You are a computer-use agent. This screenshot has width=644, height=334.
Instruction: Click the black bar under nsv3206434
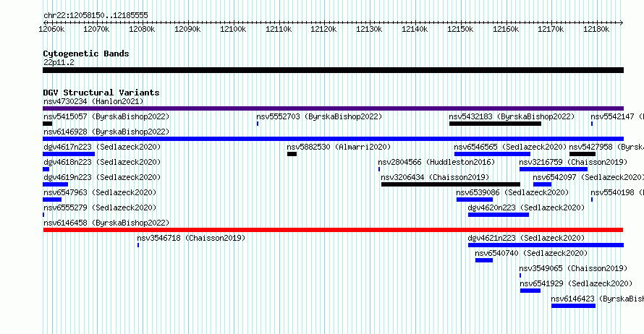(x=451, y=184)
